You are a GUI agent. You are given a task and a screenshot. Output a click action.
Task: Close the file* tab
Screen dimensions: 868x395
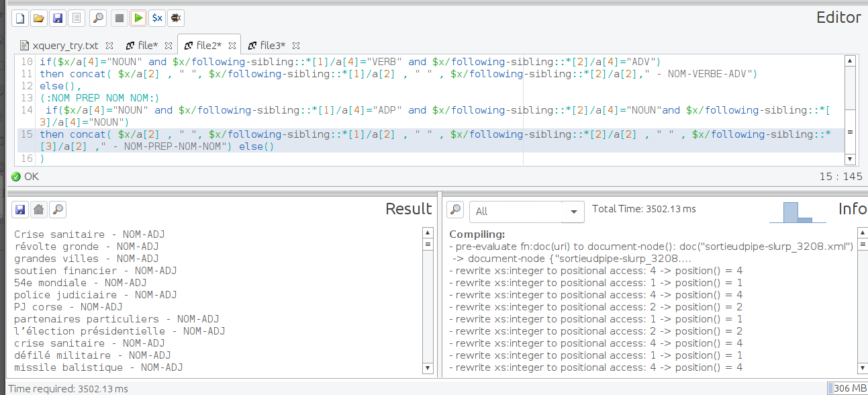pyautogui.click(x=168, y=46)
